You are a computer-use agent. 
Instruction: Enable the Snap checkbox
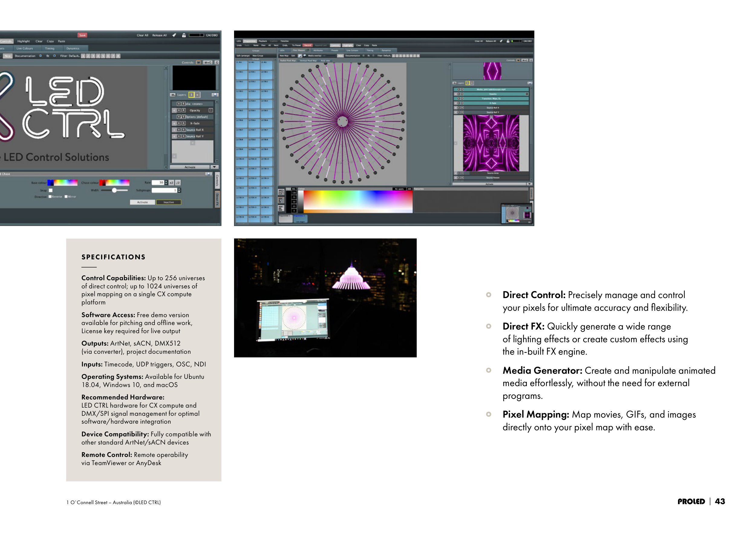point(51,190)
